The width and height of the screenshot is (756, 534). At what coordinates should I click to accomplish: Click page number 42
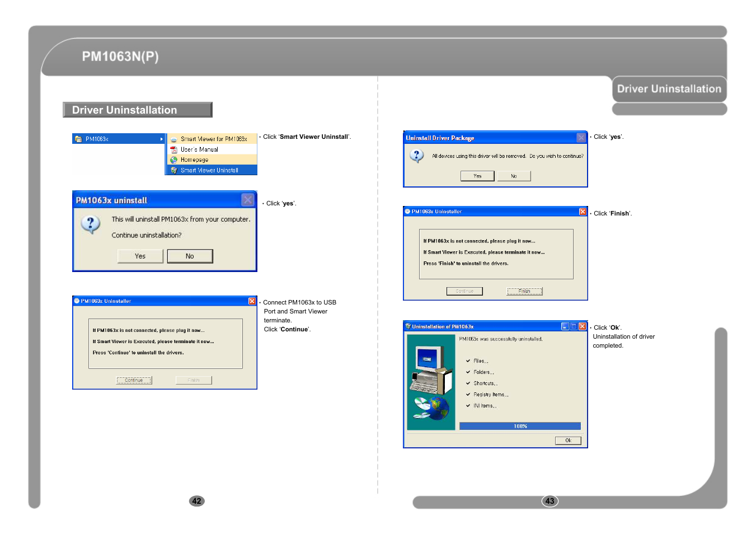(x=197, y=501)
